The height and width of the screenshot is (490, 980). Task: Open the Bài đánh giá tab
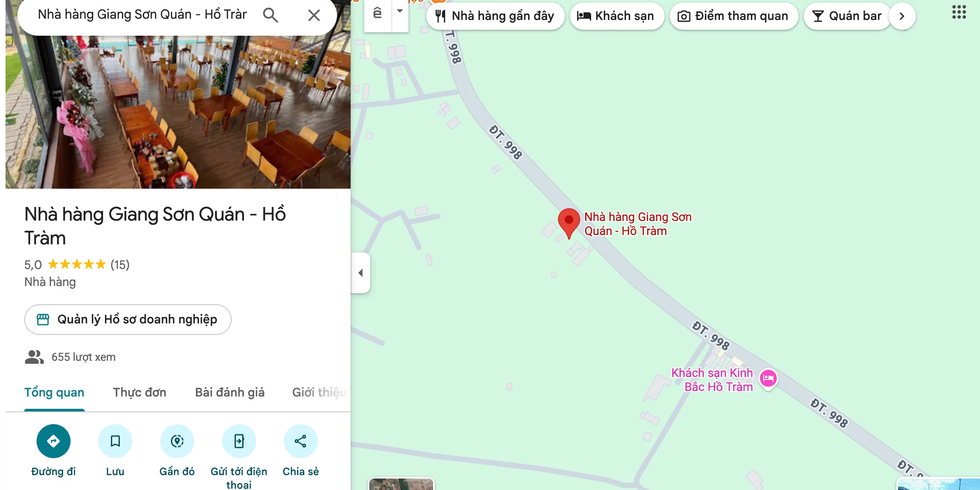point(230,392)
